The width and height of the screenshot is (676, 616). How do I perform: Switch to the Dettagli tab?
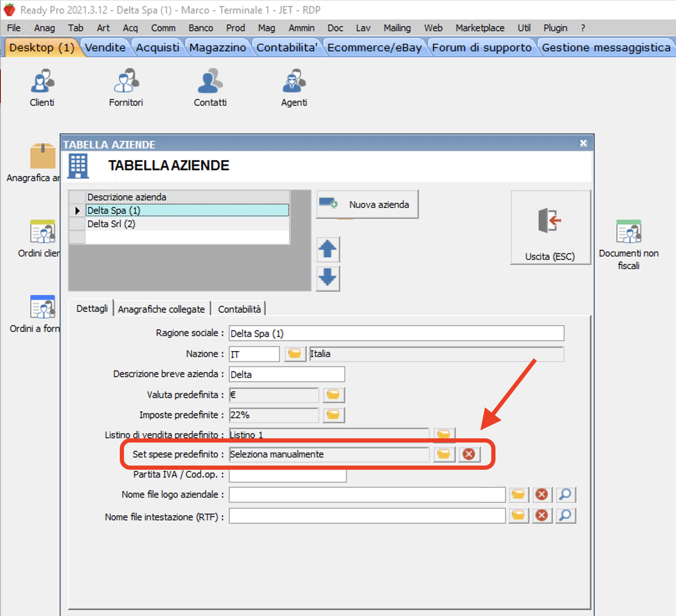[x=92, y=309]
